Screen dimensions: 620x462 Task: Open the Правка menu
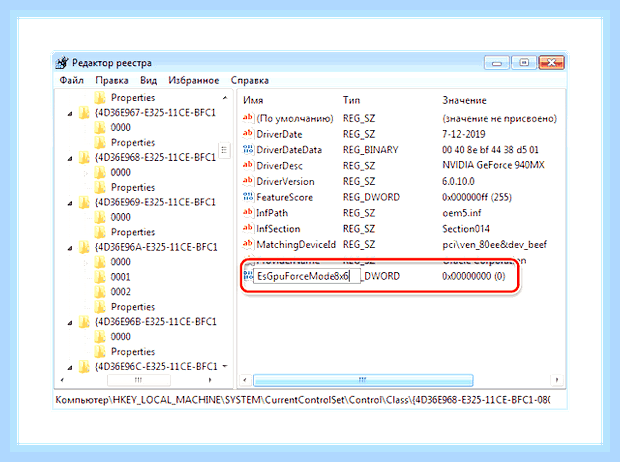(x=112, y=80)
